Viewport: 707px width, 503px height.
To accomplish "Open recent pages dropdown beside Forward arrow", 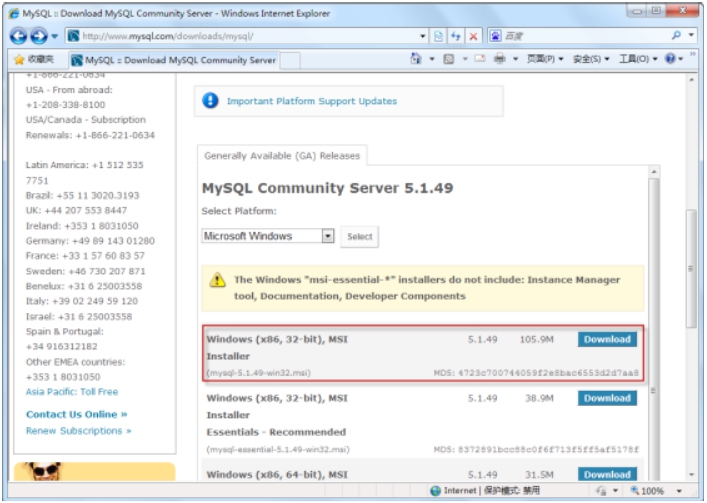I will point(55,36).
